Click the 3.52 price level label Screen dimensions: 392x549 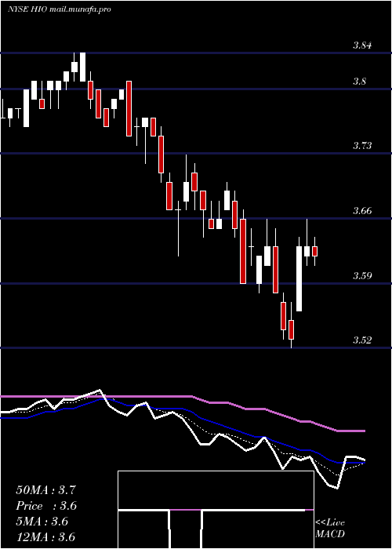coord(362,340)
